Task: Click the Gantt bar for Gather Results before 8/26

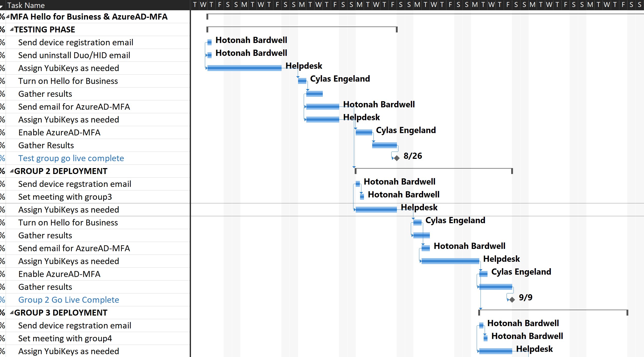Action: coord(385,145)
